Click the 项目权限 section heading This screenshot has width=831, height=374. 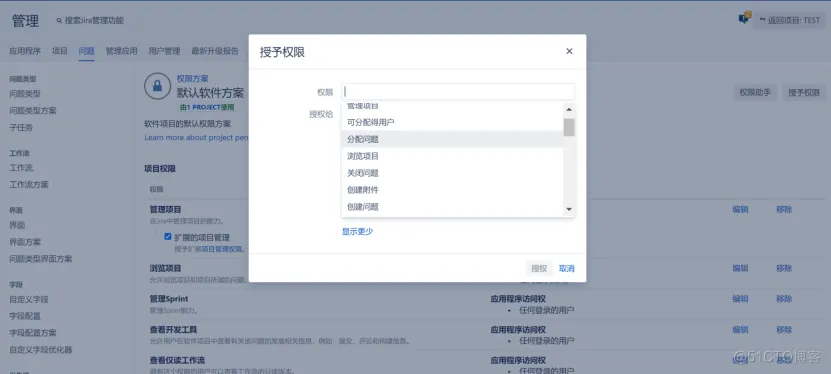tap(160, 169)
